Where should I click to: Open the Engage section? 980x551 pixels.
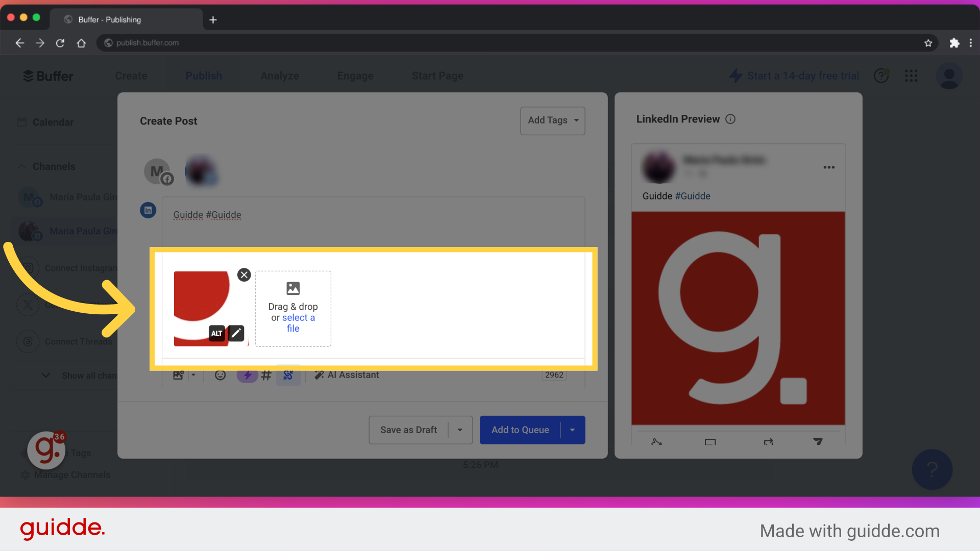(x=355, y=76)
